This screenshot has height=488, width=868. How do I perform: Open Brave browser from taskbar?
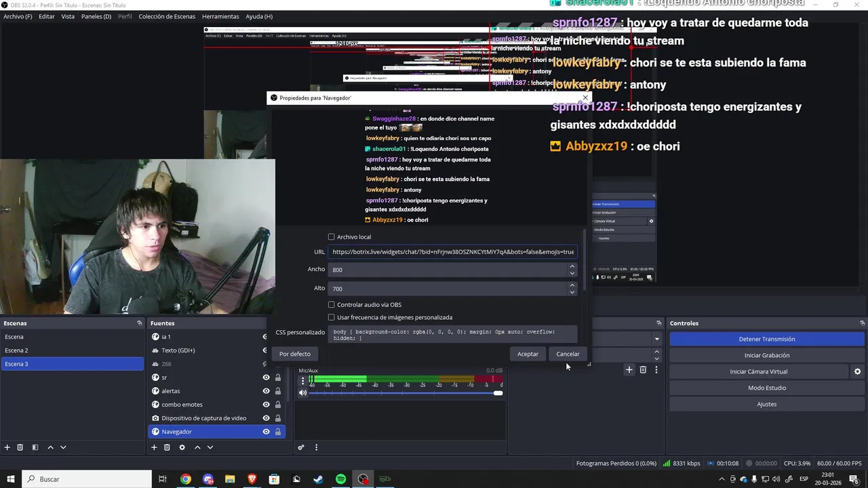[252, 479]
